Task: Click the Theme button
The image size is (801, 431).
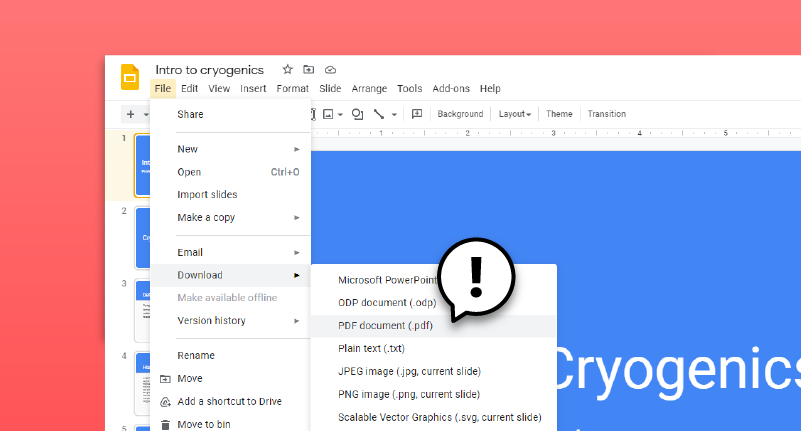Action: tap(559, 114)
